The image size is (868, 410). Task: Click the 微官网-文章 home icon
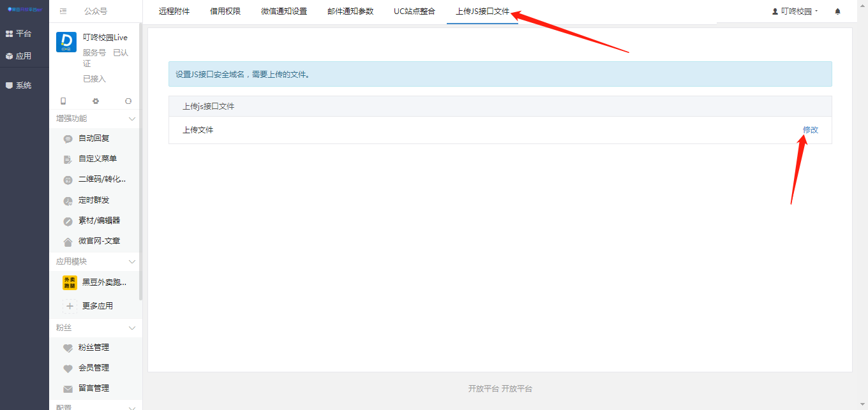point(68,242)
